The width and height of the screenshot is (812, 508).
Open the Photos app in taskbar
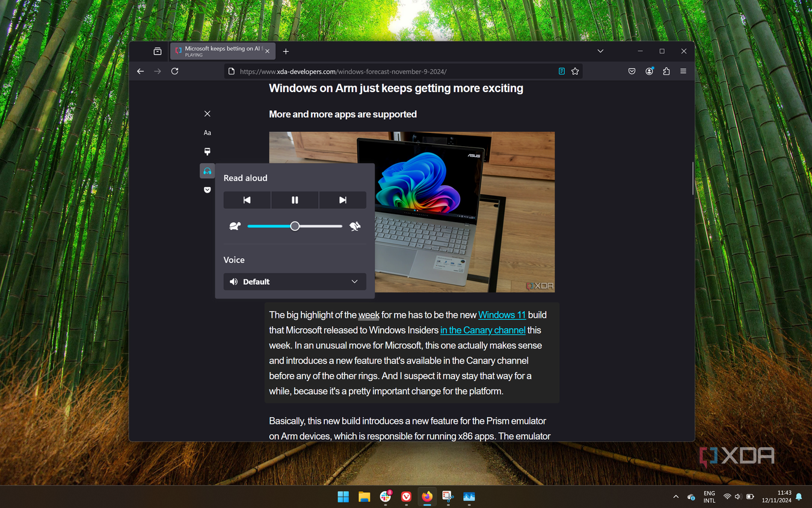(x=469, y=497)
